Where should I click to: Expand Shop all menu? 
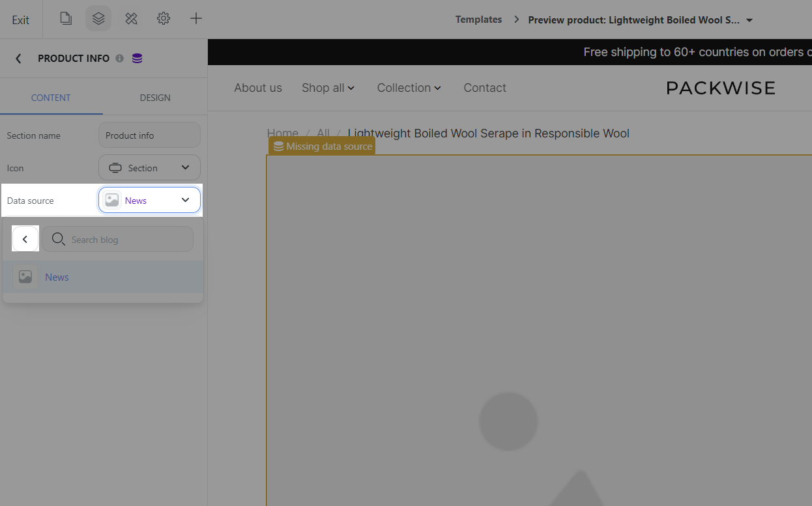(328, 88)
